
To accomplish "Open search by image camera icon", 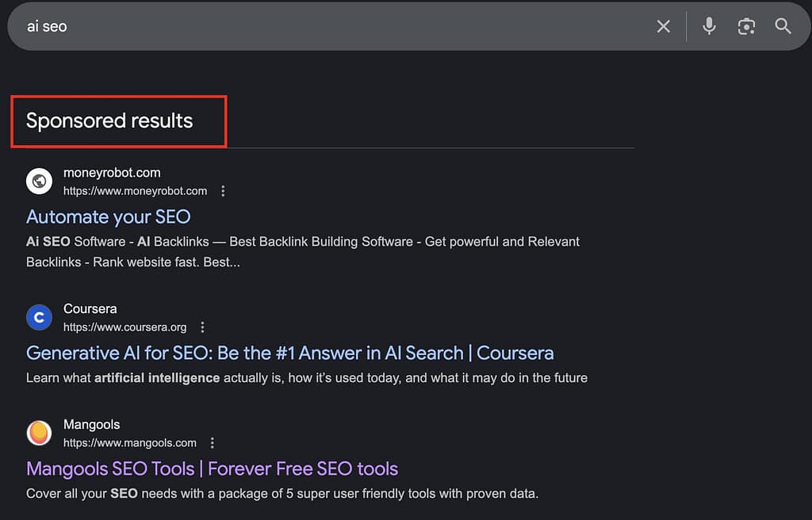I will point(746,26).
